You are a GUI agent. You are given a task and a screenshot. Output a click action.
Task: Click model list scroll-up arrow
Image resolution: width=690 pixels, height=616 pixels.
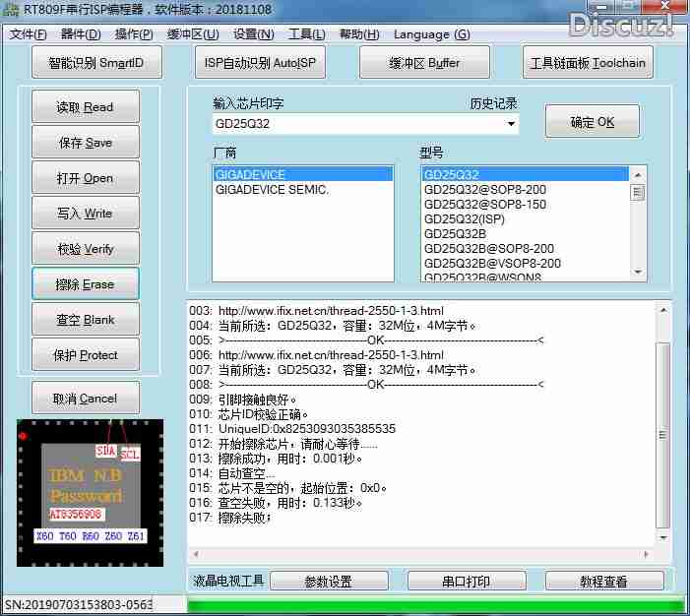(638, 175)
